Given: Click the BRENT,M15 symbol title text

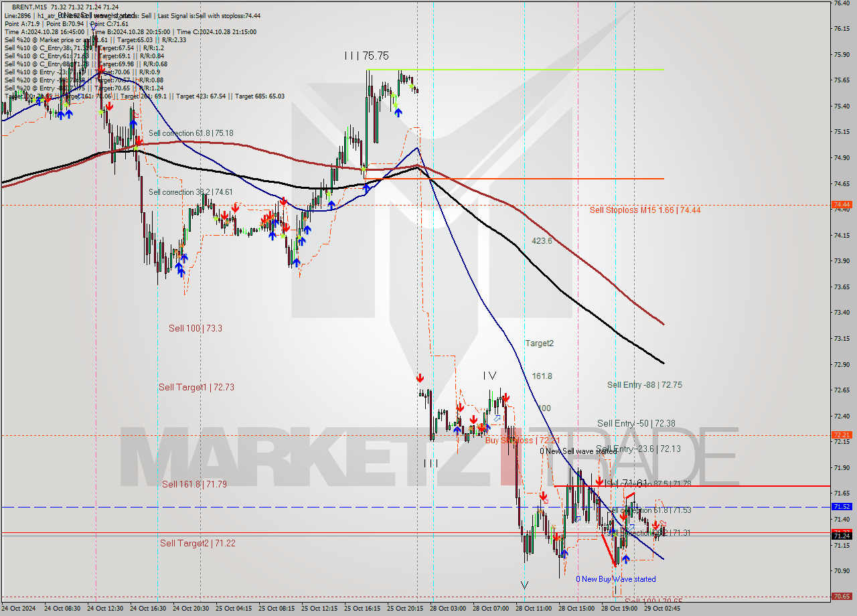Looking at the screenshot, I should (29, 7).
